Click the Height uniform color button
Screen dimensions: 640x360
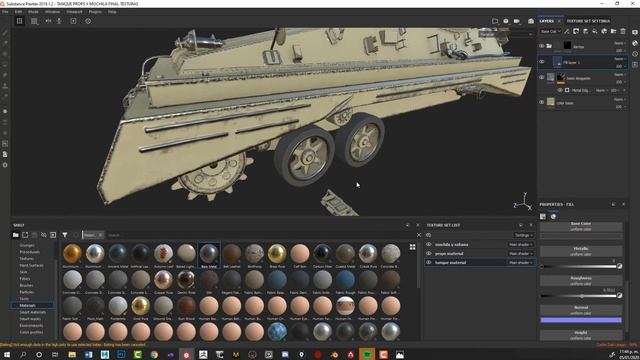pyautogui.click(x=581, y=335)
